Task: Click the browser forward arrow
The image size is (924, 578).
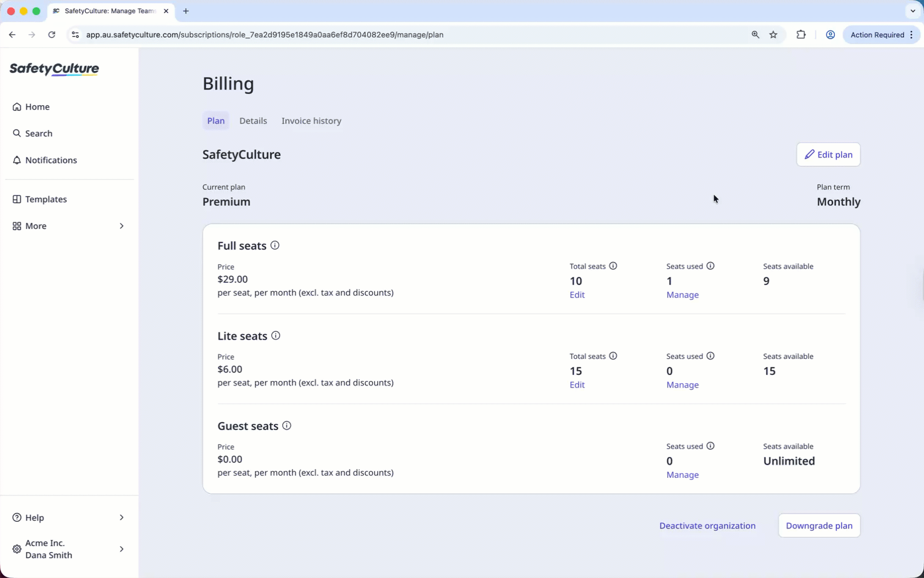Action: pos(32,35)
